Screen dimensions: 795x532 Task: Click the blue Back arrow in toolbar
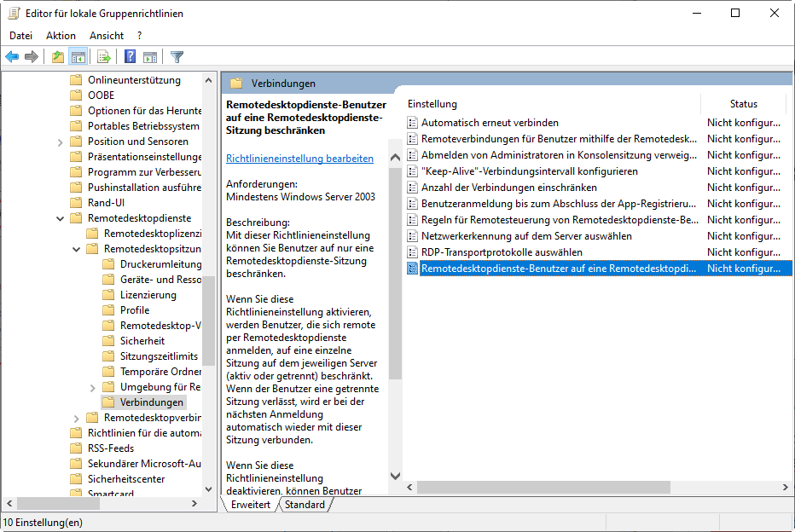(12, 57)
